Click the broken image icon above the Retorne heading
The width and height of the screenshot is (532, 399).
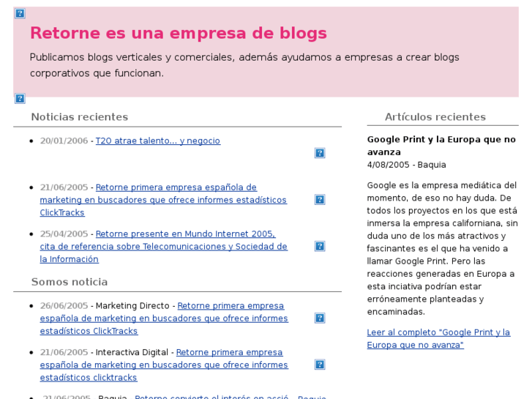20,14
